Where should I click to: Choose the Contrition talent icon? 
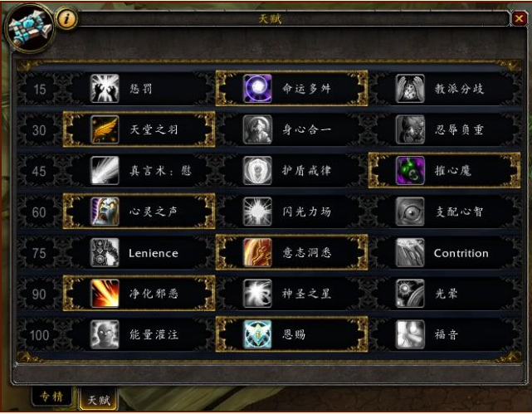coord(410,252)
